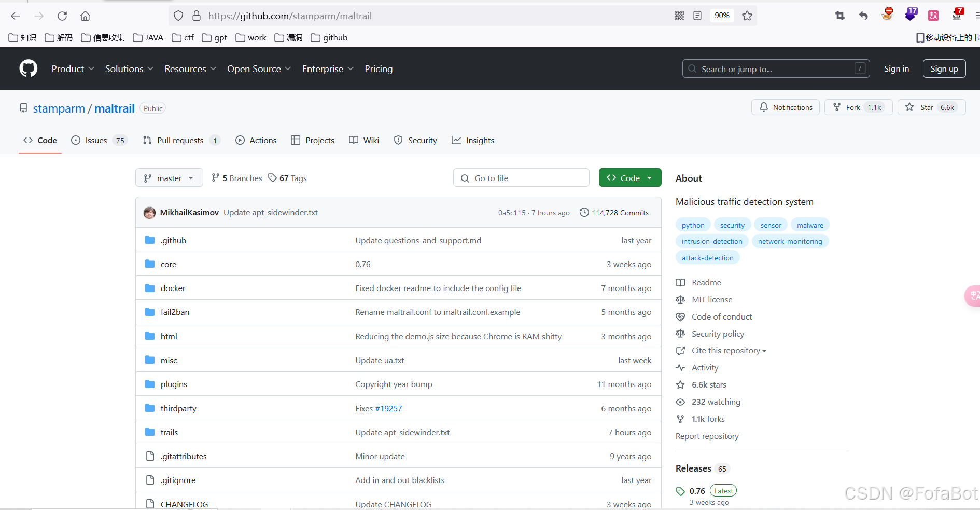Screen dimensions: 980x510
Task: Click the intrusion-detection topic tag
Action: point(712,241)
